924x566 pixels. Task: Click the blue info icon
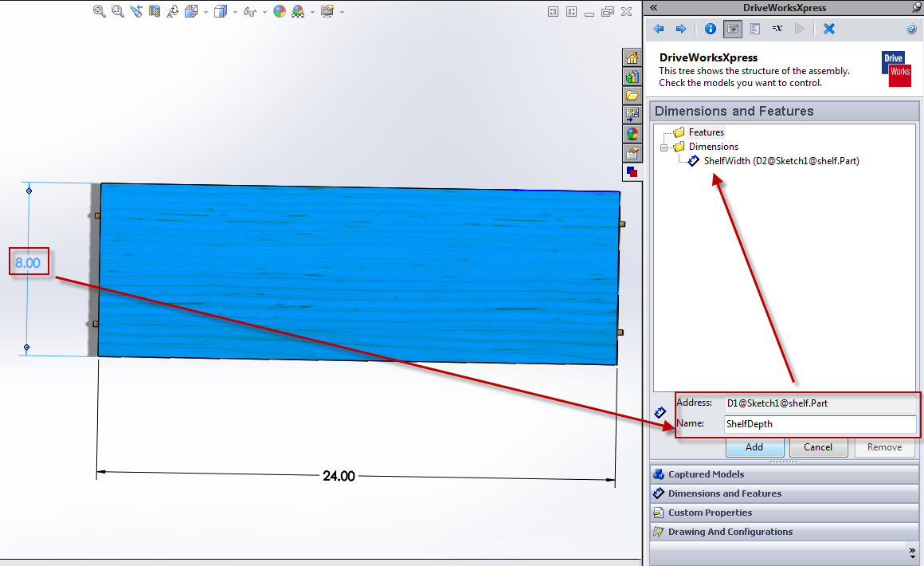click(710, 29)
